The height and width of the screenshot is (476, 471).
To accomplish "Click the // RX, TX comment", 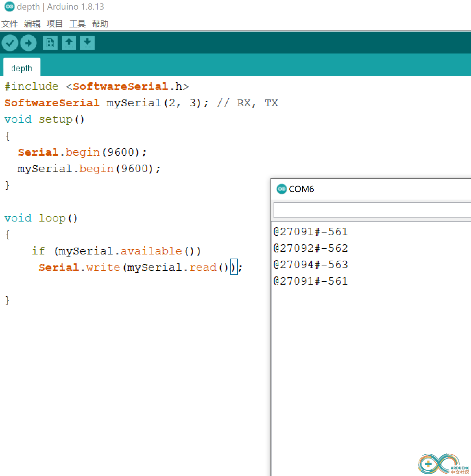I will click(x=247, y=103).
